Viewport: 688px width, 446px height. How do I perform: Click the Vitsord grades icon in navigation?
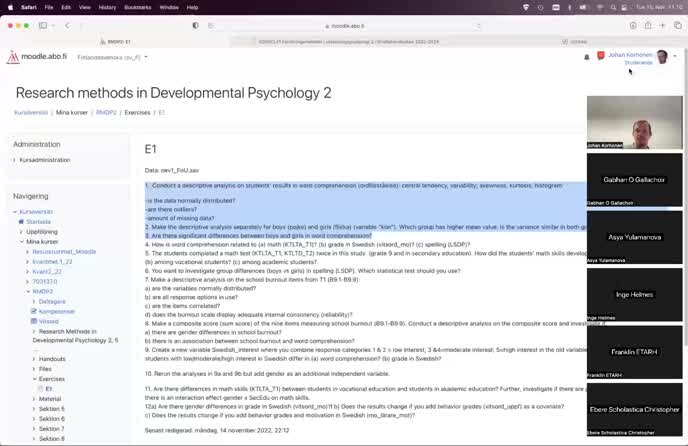34,321
